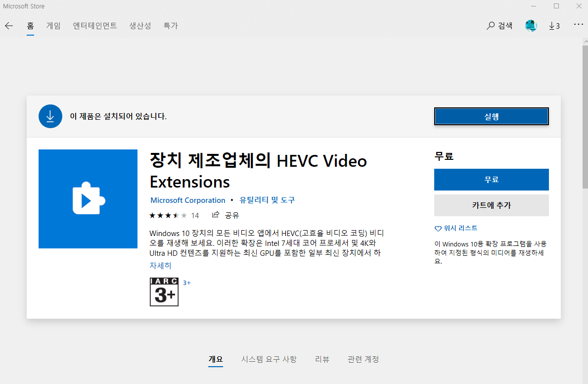Open the search magnifier (검색)
Image resolution: width=588 pixels, height=384 pixels.
point(499,26)
